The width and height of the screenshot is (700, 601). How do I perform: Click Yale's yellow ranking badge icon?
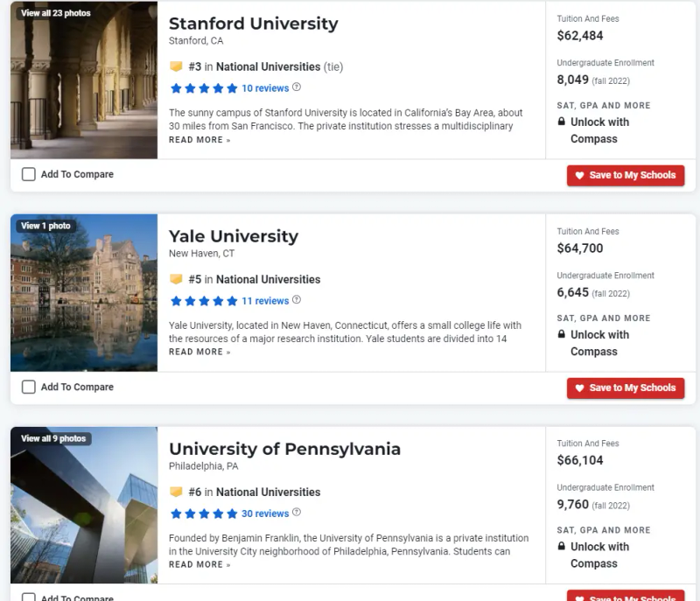pos(176,279)
